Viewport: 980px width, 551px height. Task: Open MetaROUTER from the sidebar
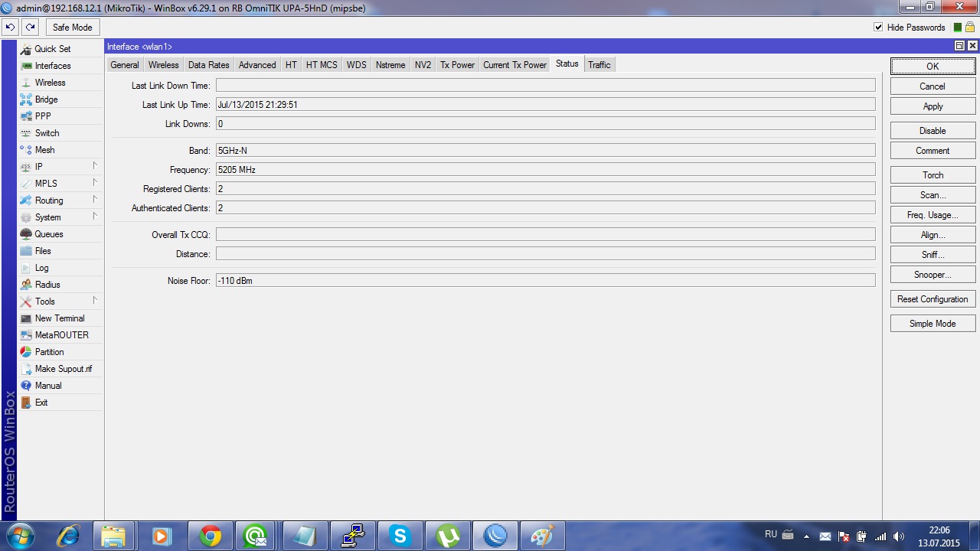coord(61,335)
